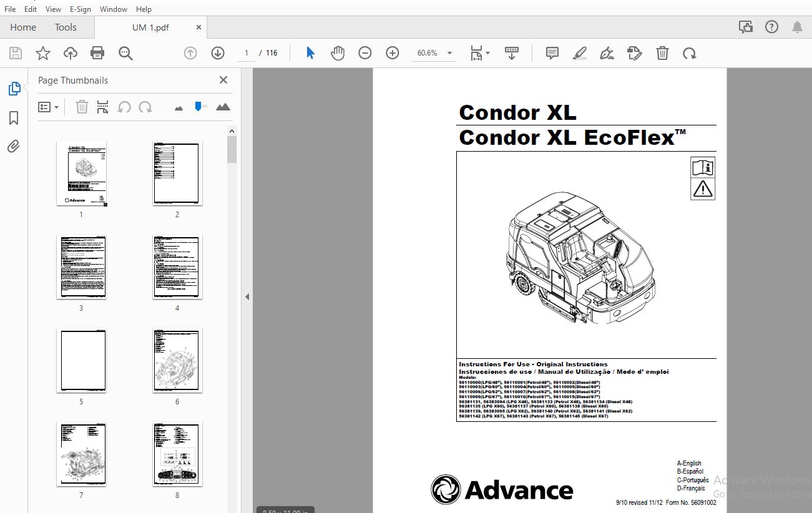
Task: Open the Attachments paperclip panel
Action: 14,147
